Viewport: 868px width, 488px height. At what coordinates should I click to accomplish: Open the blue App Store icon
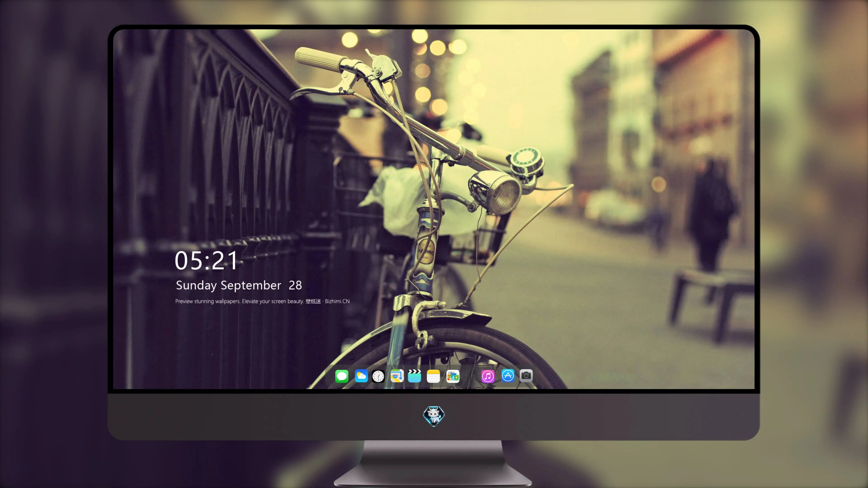[508, 375]
